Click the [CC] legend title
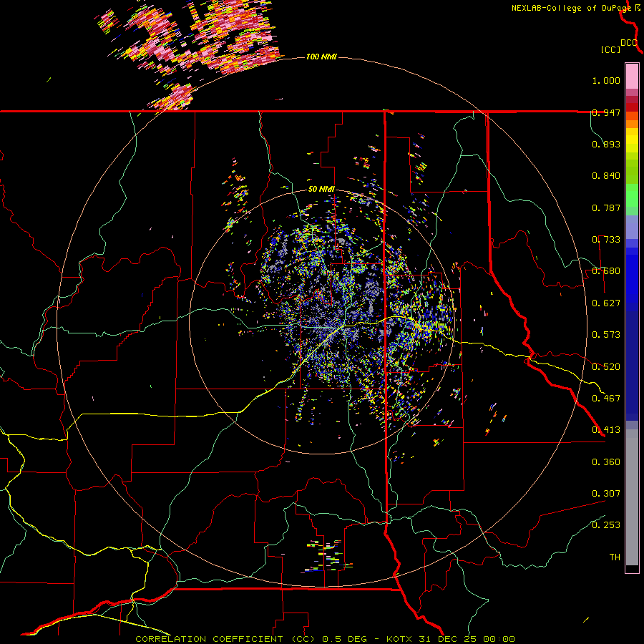The height and width of the screenshot is (644, 644). click(610, 49)
